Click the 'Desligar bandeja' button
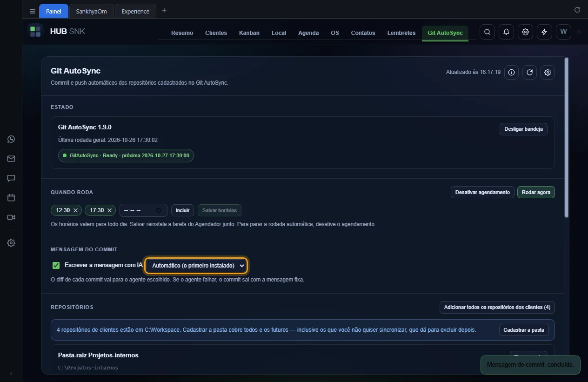 523,129
